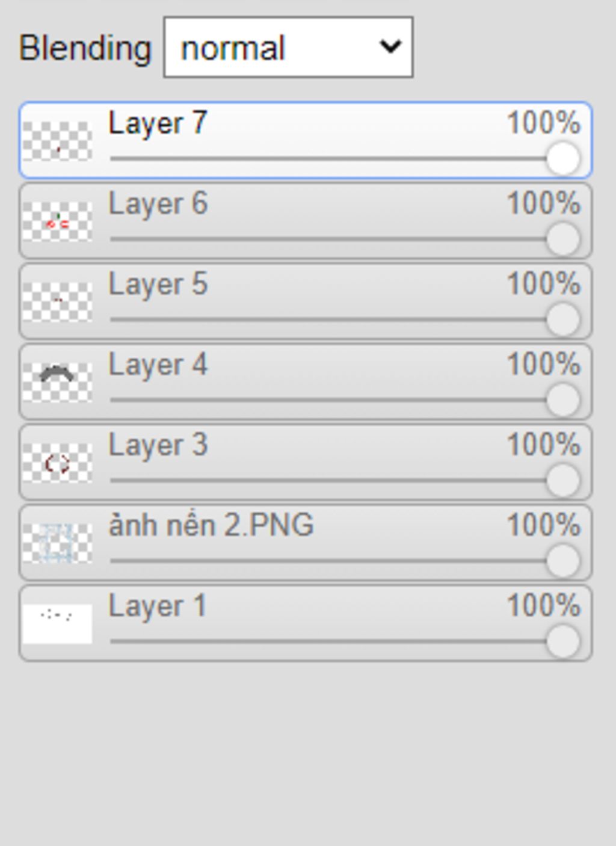The image size is (616, 846).
Task: Select the Layer 6 name label
Action: click(x=158, y=203)
